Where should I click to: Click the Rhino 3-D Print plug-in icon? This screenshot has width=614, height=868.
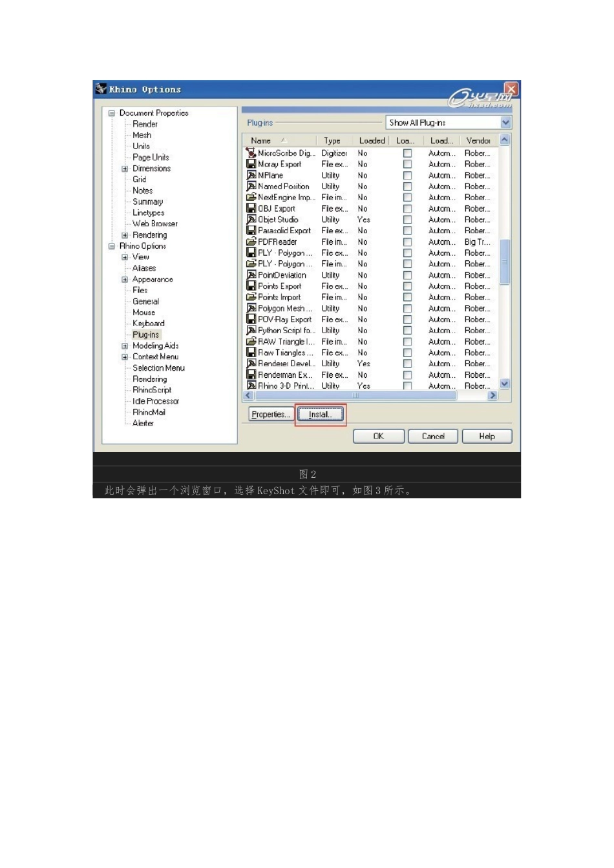tap(251, 386)
